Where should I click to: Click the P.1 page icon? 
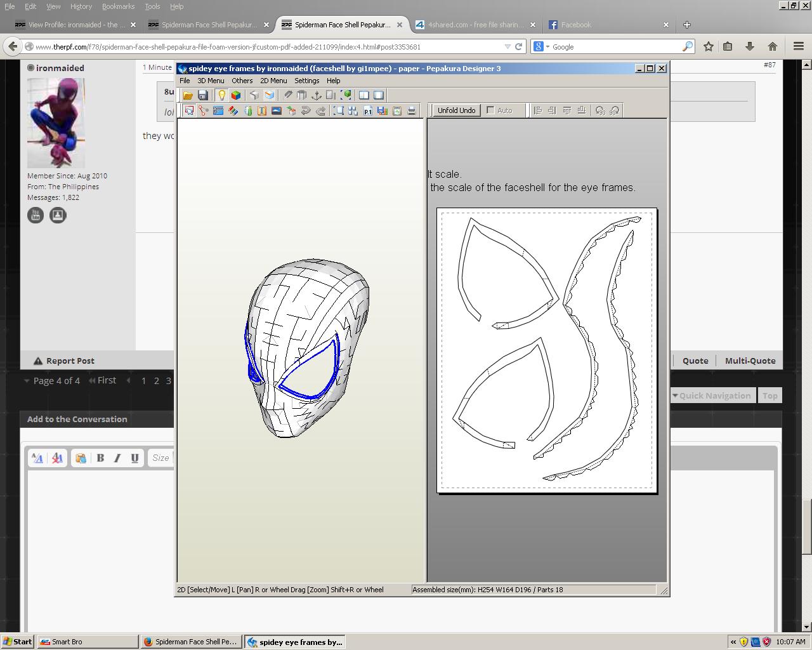[x=368, y=110]
